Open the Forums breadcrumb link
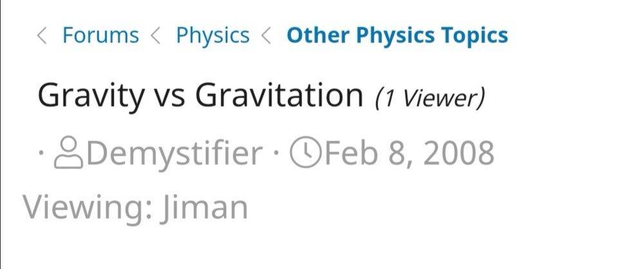644x269 pixels. pyautogui.click(x=100, y=35)
